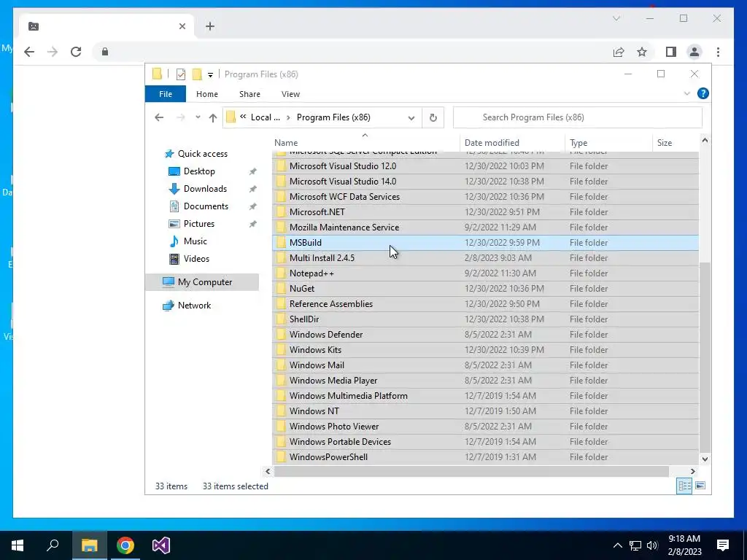This screenshot has height=560, width=747.
Task: Open Customize Quick Access Toolbar dropdown
Action: pos(210,75)
